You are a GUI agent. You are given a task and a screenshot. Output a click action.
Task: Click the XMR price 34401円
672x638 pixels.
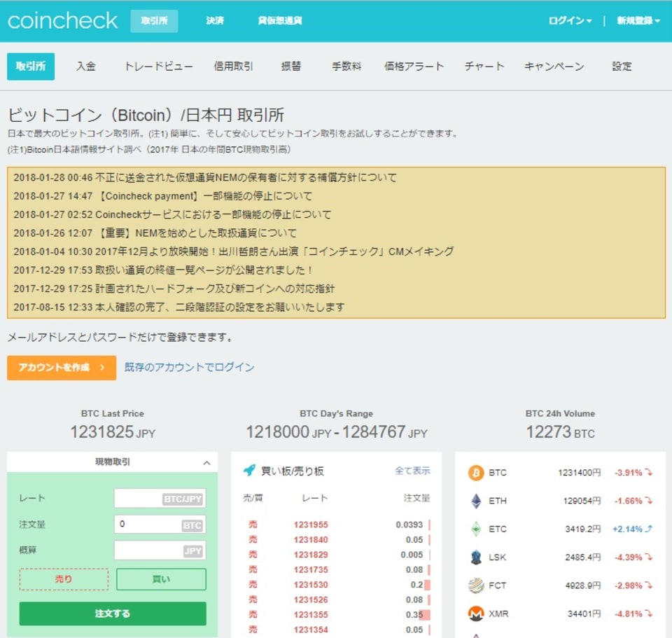click(584, 614)
